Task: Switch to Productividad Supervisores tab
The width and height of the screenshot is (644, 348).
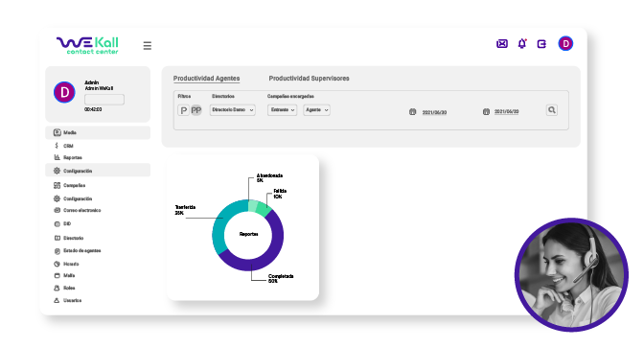Action: [x=309, y=78]
